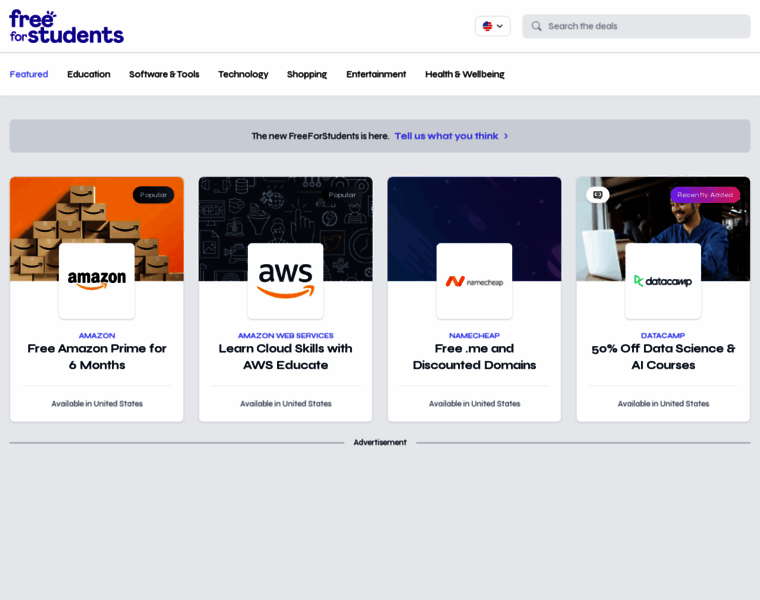Click Available in United States under DataCamp
Viewport: 760px width, 600px height.
[x=663, y=404]
